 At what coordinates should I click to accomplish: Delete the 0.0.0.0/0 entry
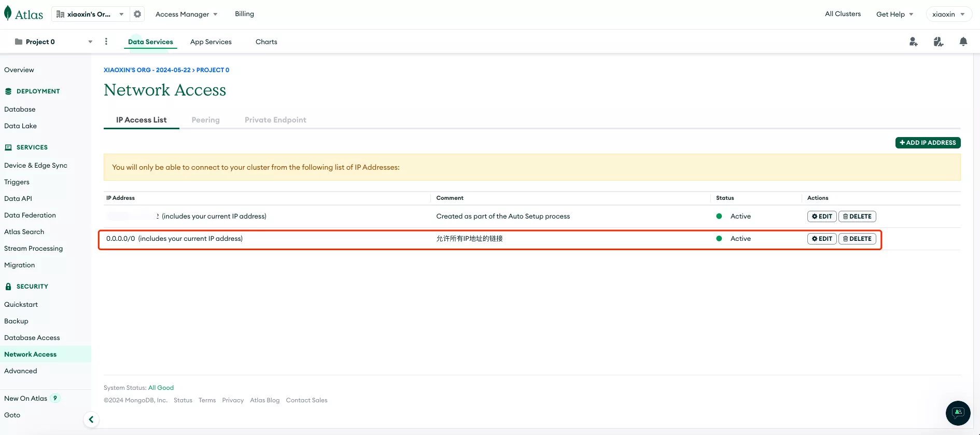pyautogui.click(x=857, y=239)
